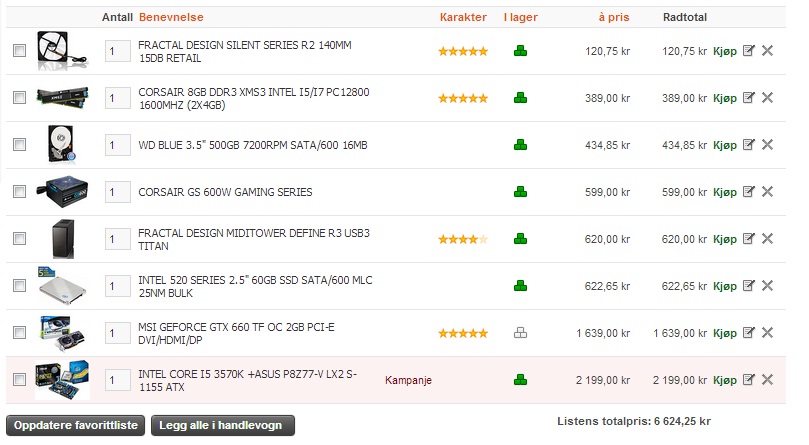Click green stock icon for WD Blue 500GB
Image resolution: width=809 pixels, height=445 pixels.
click(x=520, y=145)
